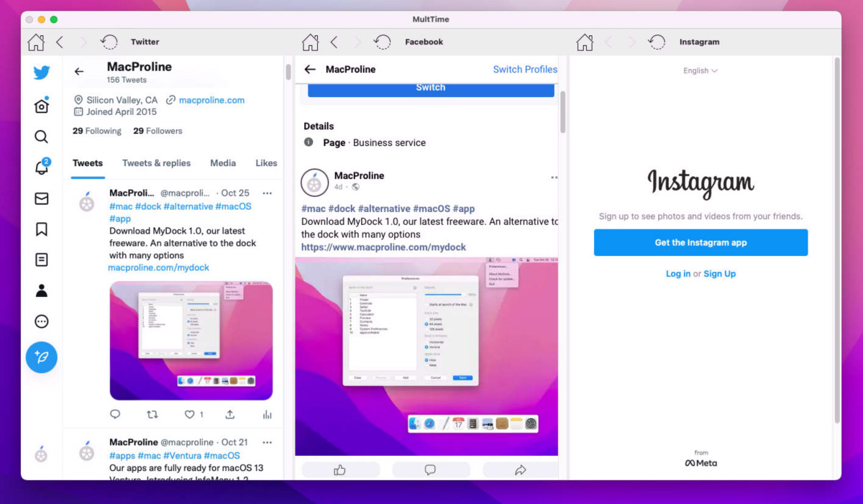Viewport: 863px width, 504px height.
Task: Click the Instagram pane vertical scrollbar
Action: 837,240
